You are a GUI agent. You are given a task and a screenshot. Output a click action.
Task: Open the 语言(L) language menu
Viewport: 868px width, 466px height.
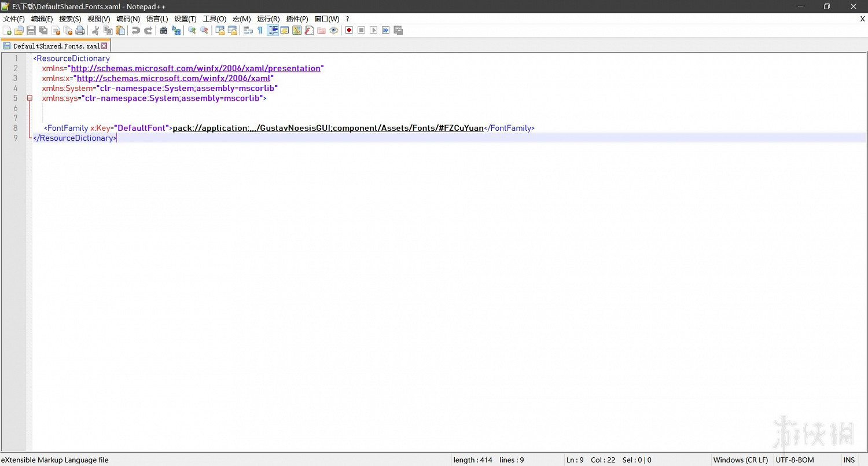click(x=157, y=19)
